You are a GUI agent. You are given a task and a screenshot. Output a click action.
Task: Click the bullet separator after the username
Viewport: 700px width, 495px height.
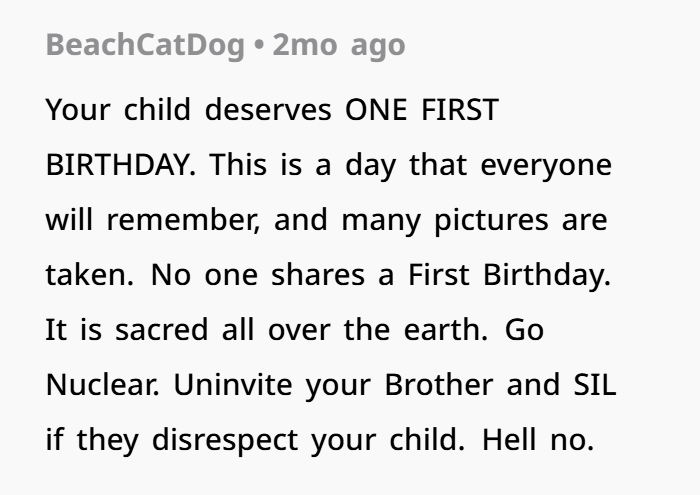coord(258,47)
